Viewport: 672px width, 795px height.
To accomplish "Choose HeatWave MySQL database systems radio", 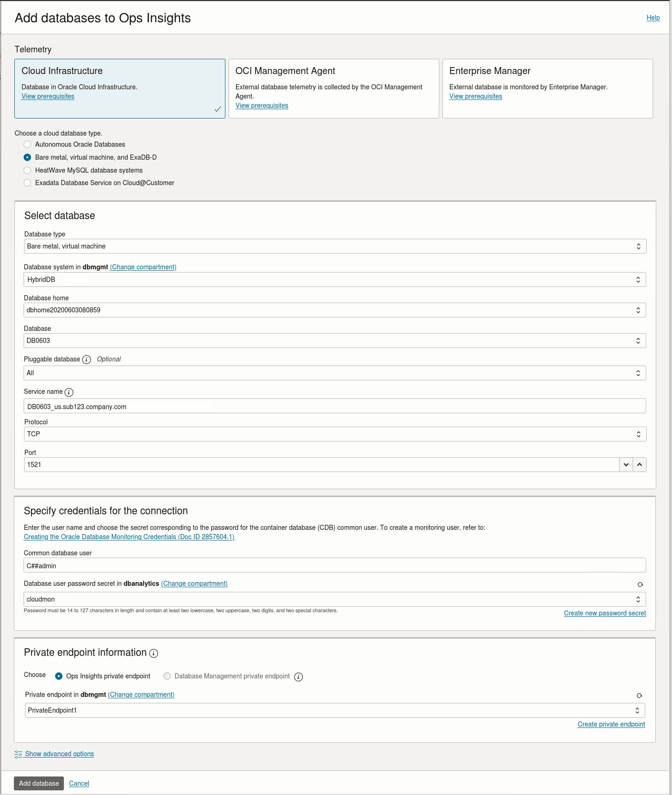I will pos(27,170).
